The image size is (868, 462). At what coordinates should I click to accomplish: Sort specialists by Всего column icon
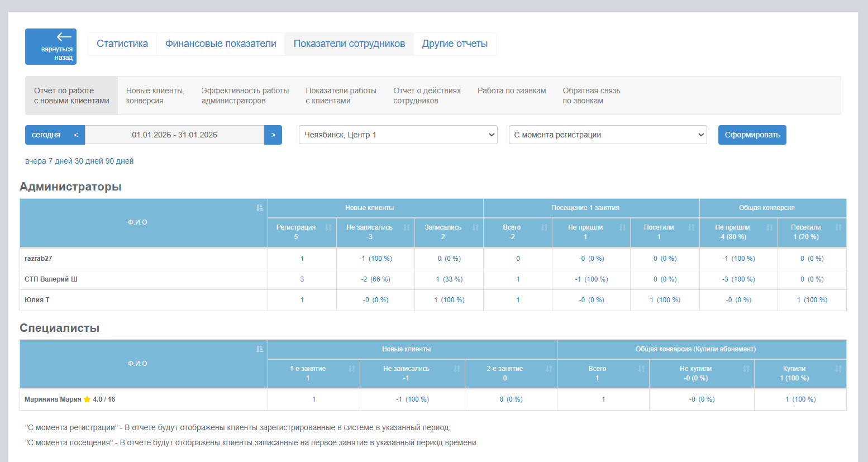(641, 369)
